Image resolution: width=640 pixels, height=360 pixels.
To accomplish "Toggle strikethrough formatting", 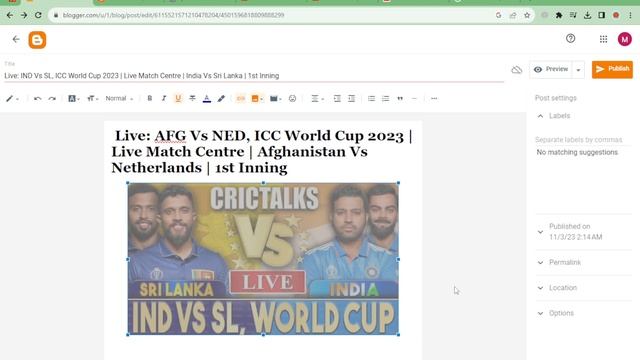I will (192, 98).
